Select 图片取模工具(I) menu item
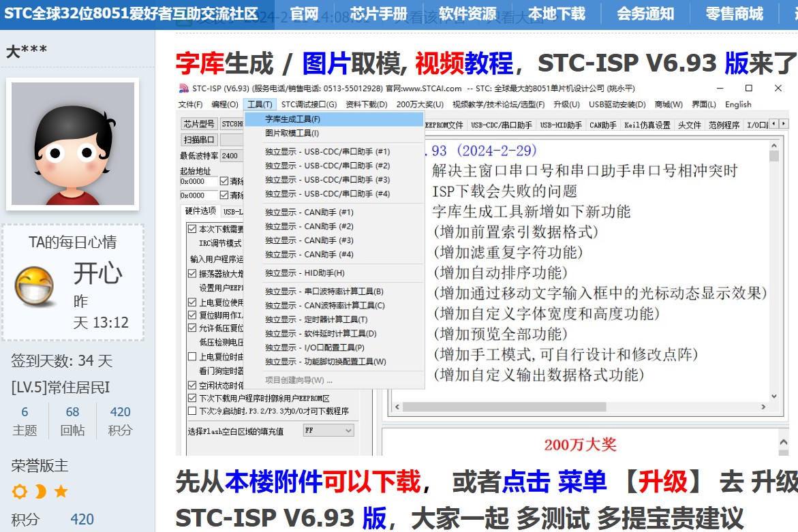 [334, 134]
